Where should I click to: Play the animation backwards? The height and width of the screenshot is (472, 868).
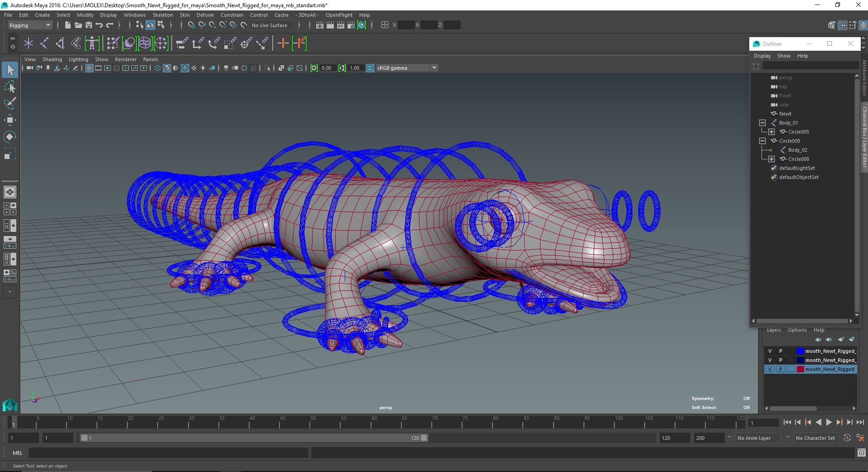tap(818, 422)
